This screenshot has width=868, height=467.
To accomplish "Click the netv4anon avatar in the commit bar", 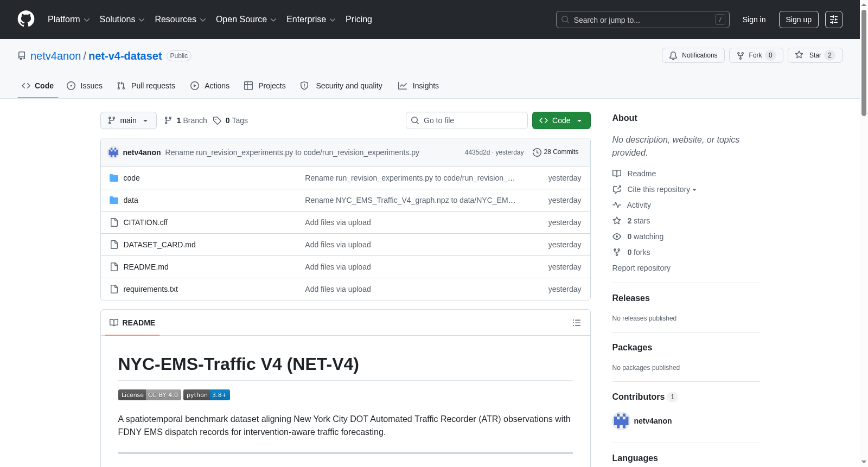I will [113, 152].
